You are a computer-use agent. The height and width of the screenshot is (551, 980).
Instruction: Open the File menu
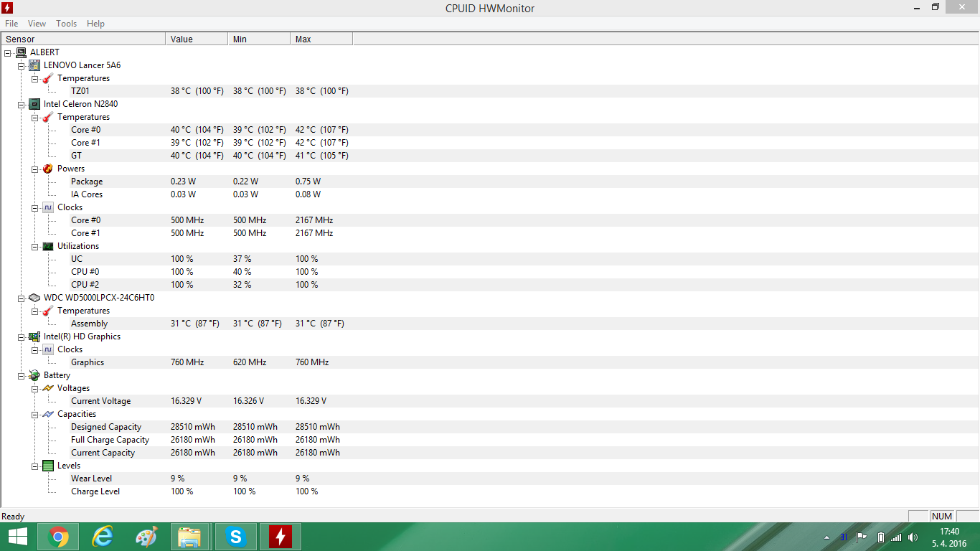coord(11,24)
